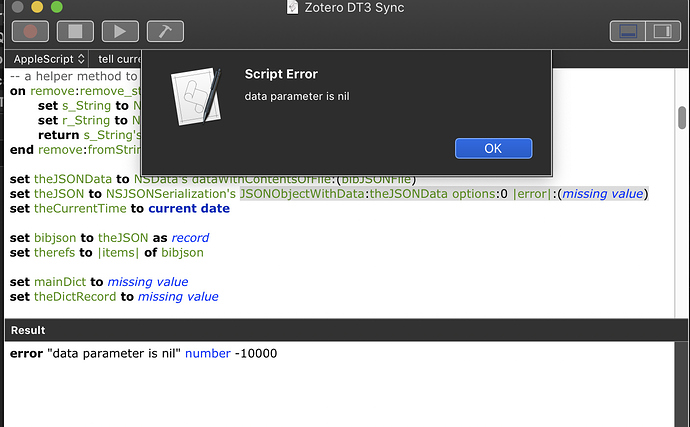
Task: Click the code editor vertical scrollbar thumb
Action: 682,118
